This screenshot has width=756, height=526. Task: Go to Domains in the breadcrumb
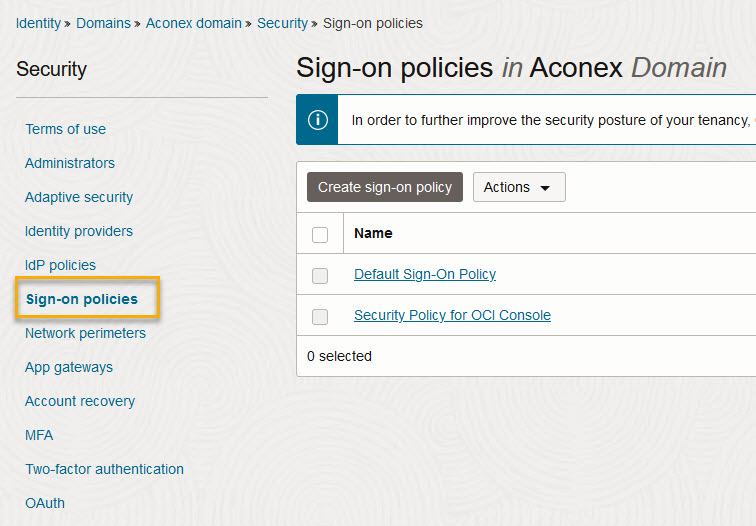pyautogui.click(x=103, y=23)
